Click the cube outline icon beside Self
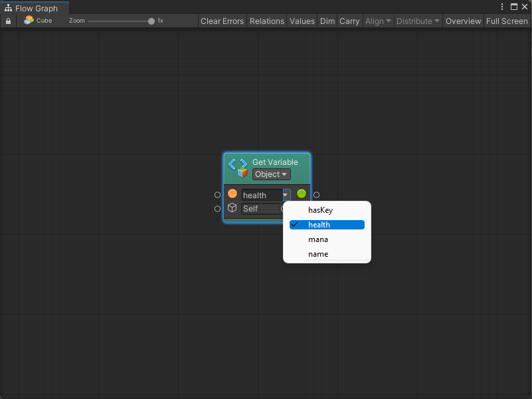 click(x=232, y=208)
